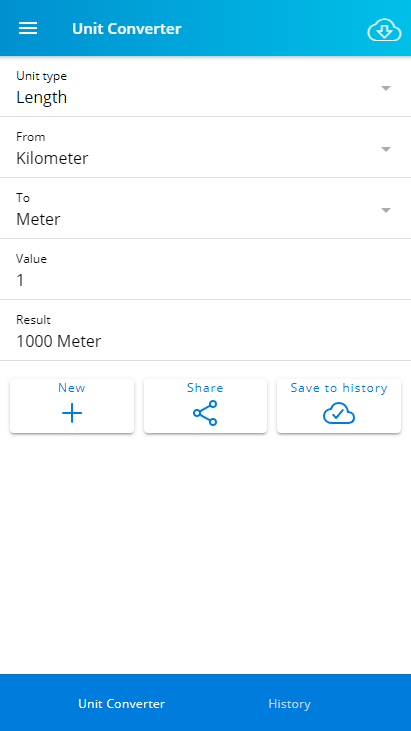
Task: Open the Meter To selector
Action: tap(206, 208)
